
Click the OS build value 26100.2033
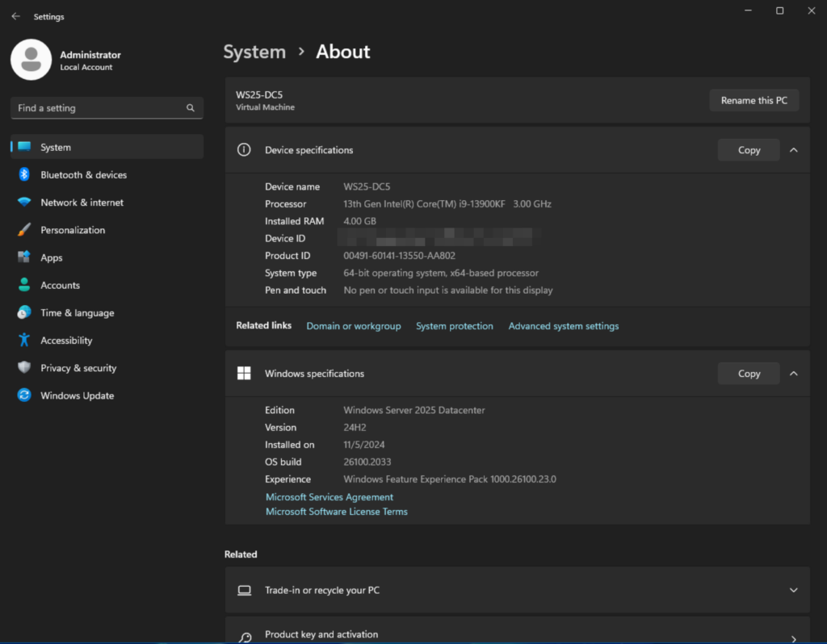367,462
